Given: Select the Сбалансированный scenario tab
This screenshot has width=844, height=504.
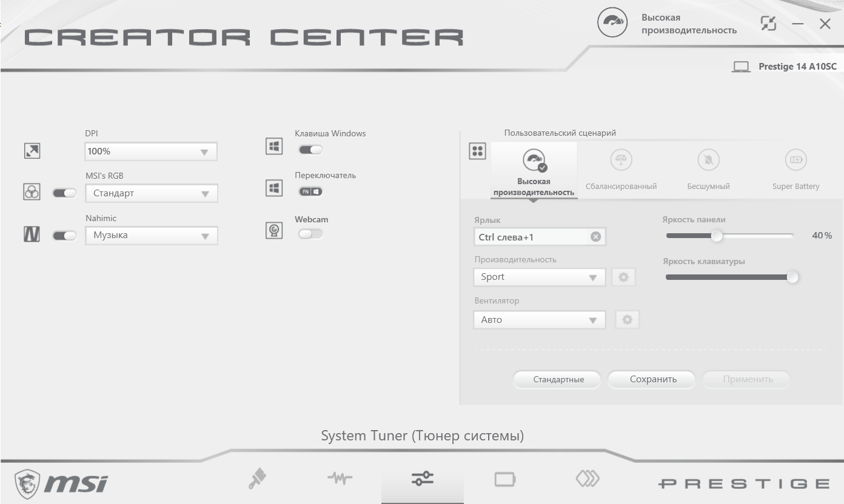Looking at the screenshot, I should [x=621, y=171].
